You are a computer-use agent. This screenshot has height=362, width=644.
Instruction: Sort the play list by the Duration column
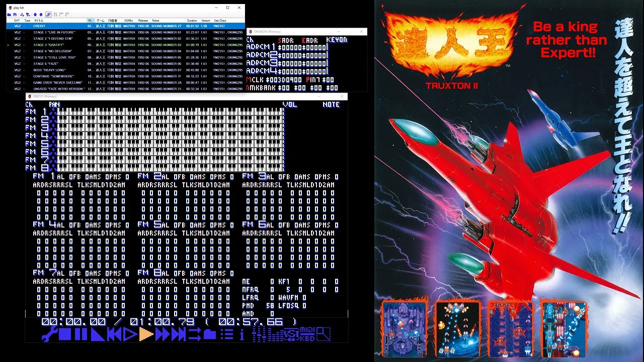(x=193, y=21)
